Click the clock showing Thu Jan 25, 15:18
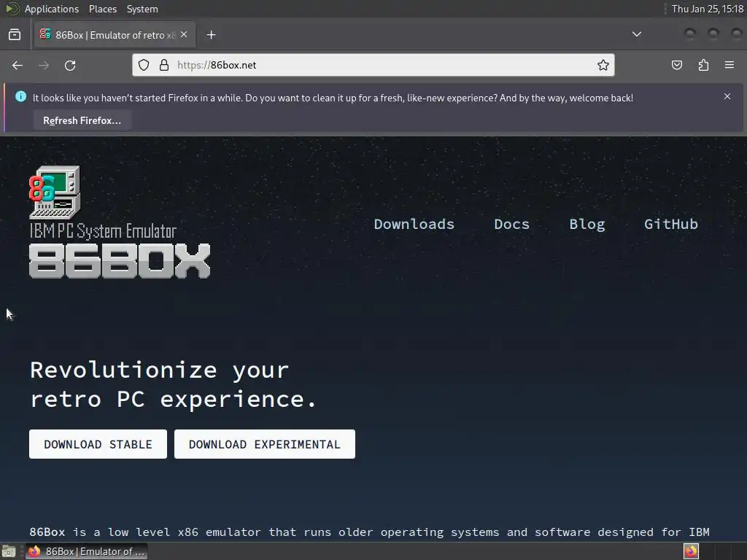The height and width of the screenshot is (560, 747). point(708,9)
